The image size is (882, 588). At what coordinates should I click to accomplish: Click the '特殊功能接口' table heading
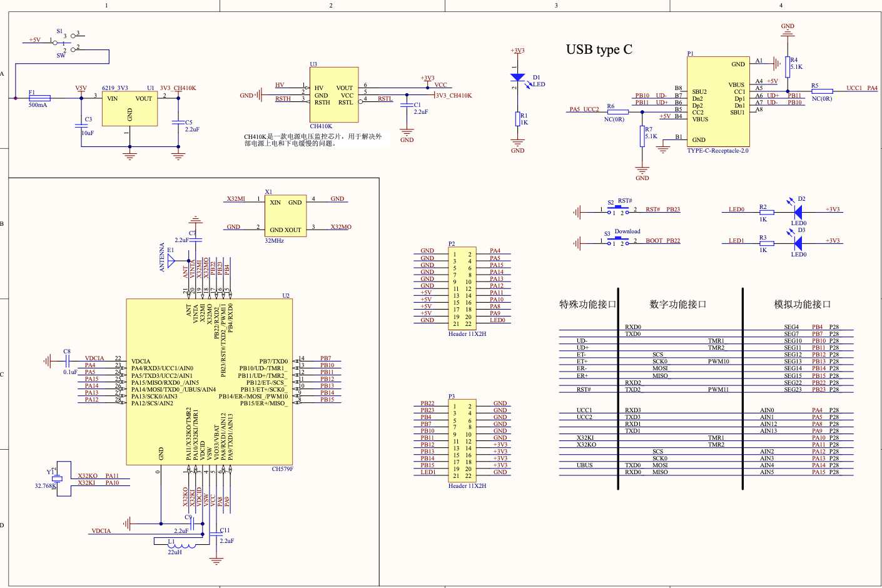click(588, 305)
